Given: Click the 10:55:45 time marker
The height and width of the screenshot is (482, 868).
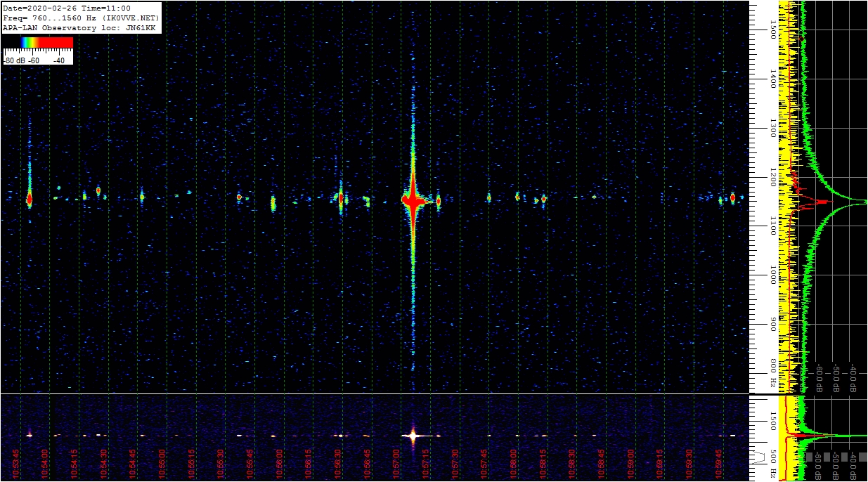Looking at the screenshot, I should [251, 464].
